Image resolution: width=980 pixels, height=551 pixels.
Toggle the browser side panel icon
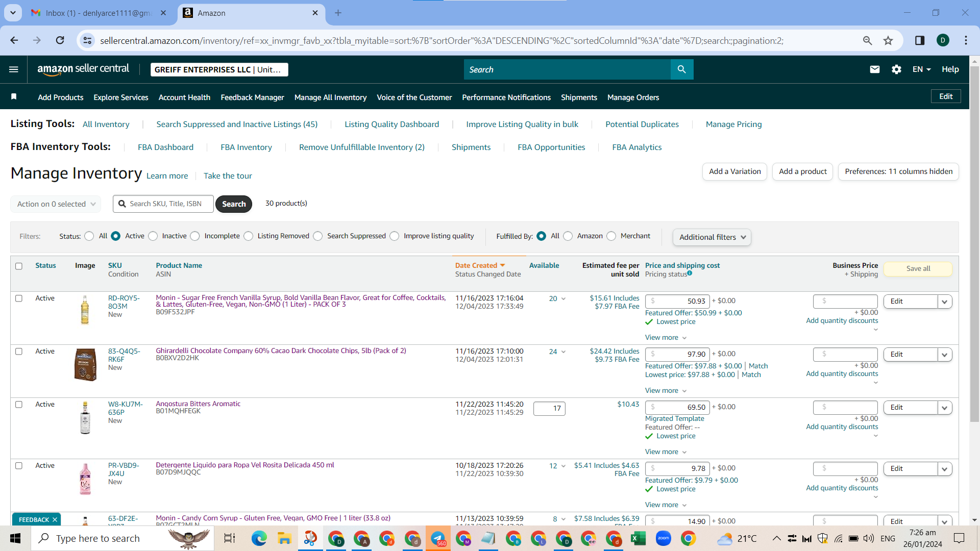920,40
